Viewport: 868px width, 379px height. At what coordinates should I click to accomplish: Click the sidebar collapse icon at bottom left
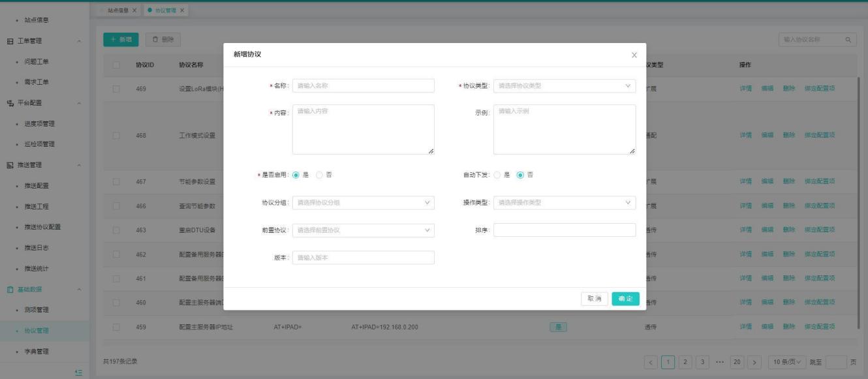click(x=78, y=372)
